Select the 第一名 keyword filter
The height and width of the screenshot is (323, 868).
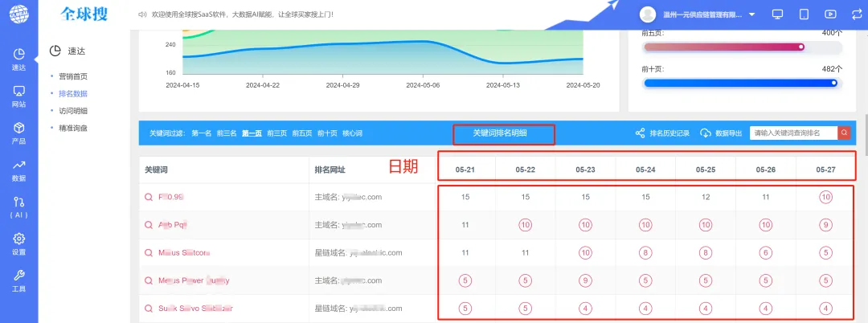[x=201, y=133]
